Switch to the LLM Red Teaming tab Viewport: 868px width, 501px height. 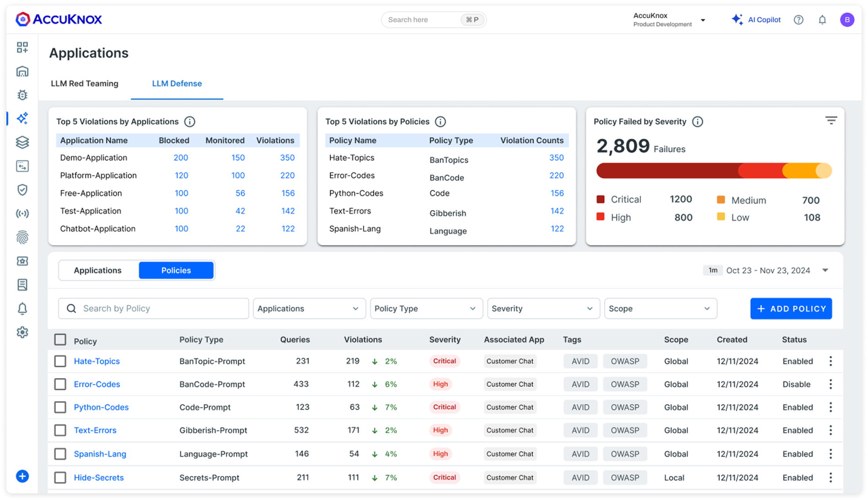pos(85,83)
